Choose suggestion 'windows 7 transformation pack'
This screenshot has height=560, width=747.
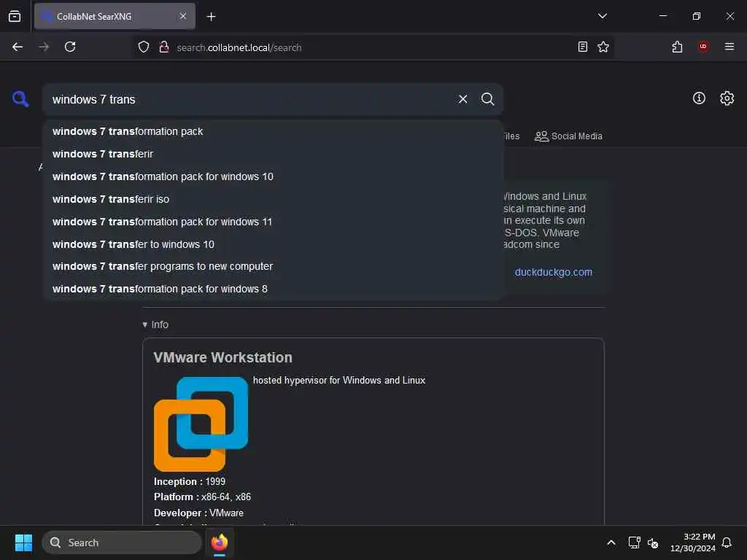tap(273, 131)
